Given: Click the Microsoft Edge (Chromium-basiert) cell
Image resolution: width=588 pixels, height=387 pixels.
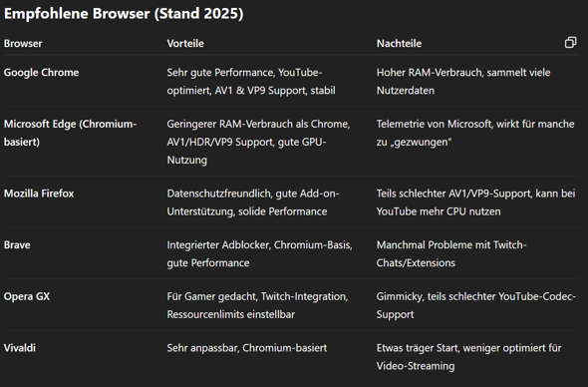Looking at the screenshot, I should [70, 133].
